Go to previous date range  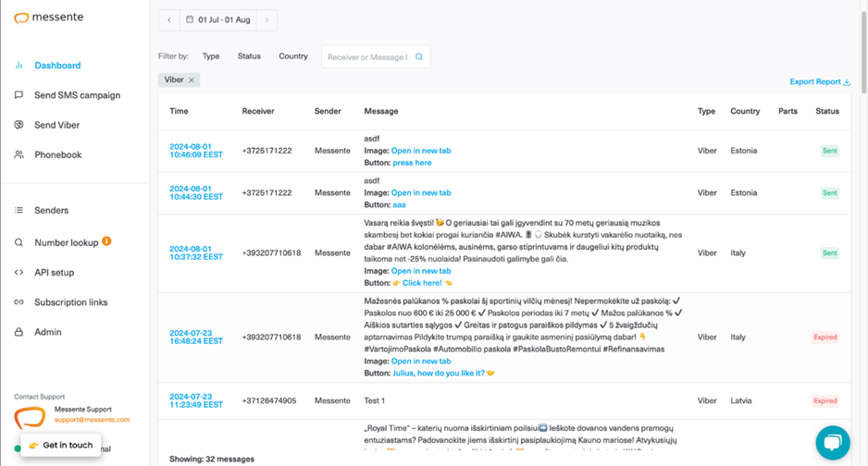coord(168,20)
